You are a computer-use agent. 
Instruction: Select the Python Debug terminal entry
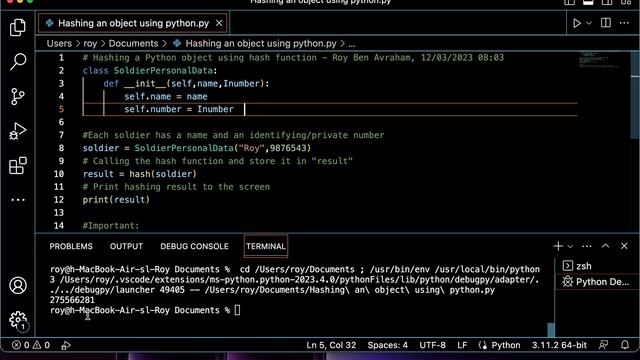(x=596, y=282)
